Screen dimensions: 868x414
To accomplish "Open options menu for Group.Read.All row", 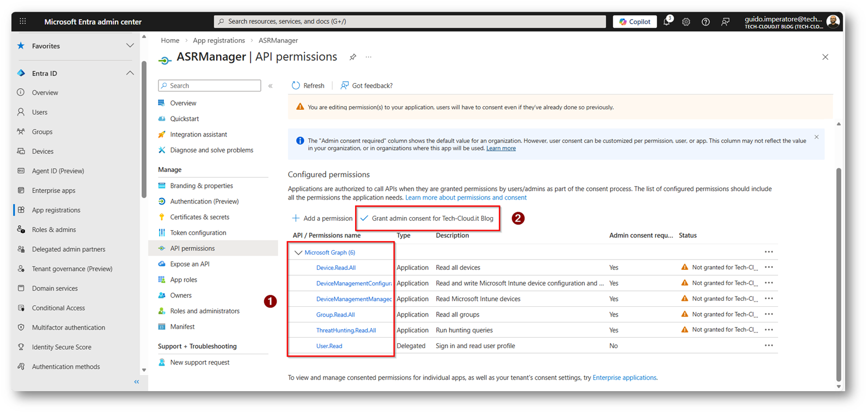I will tap(769, 314).
